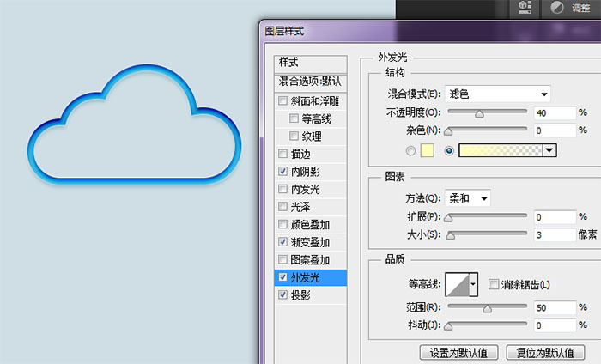The image size is (601, 364).
Task: Open the 渐变叠加 style settings
Action: pyautogui.click(x=310, y=242)
